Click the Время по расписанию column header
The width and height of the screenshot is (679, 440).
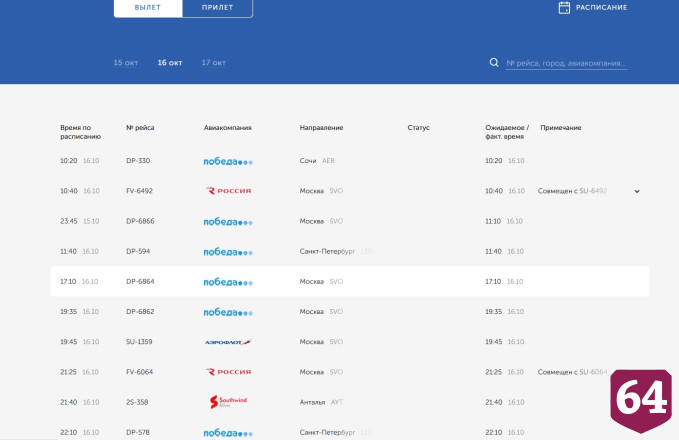coord(81,132)
